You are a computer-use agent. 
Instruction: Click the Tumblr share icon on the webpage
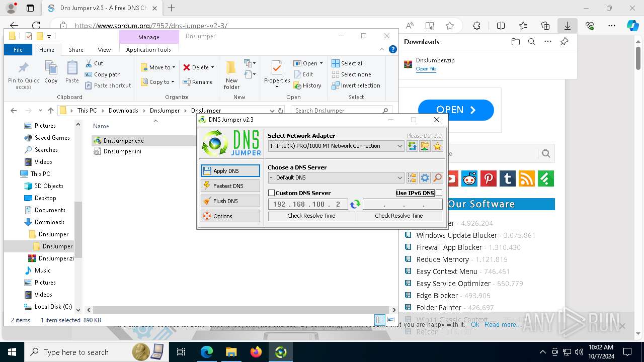[508, 178]
